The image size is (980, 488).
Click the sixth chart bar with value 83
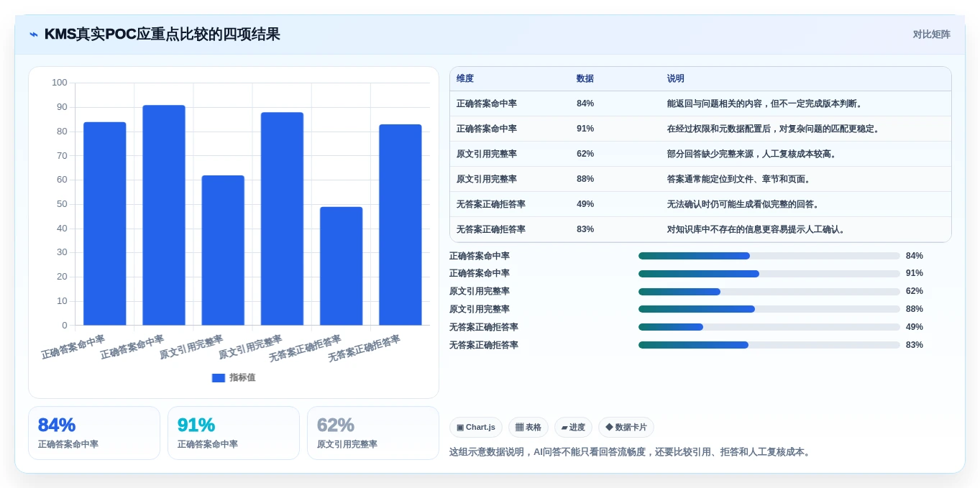pyautogui.click(x=400, y=225)
